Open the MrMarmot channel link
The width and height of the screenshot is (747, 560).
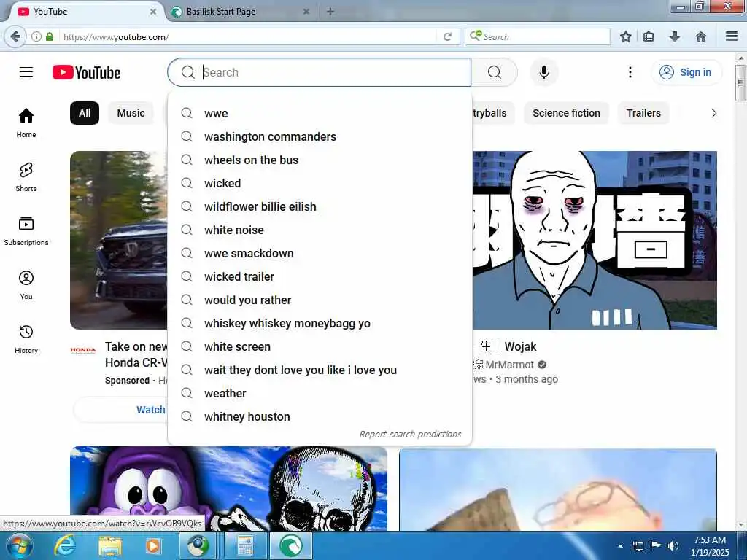click(x=509, y=365)
